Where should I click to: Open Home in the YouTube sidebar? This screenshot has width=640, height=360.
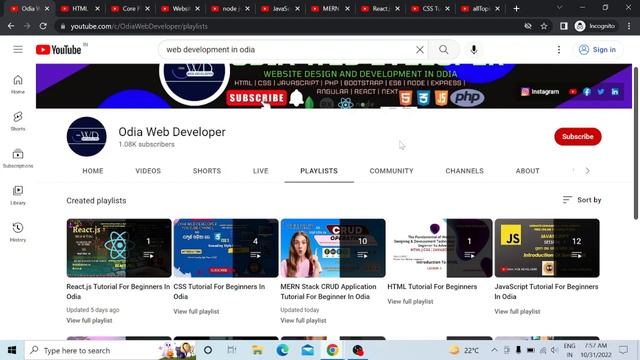(x=18, y=84)
